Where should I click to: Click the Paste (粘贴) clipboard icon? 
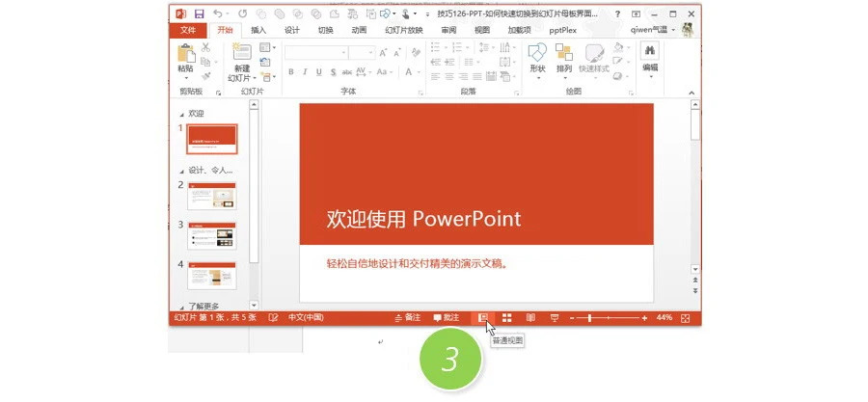point(185,54)
